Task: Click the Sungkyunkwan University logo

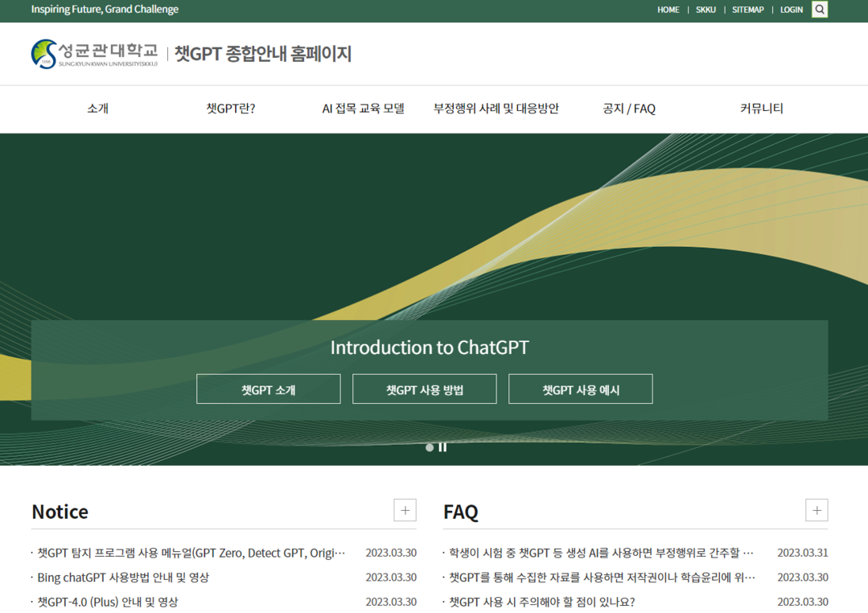Action: (x=95, y=54)
